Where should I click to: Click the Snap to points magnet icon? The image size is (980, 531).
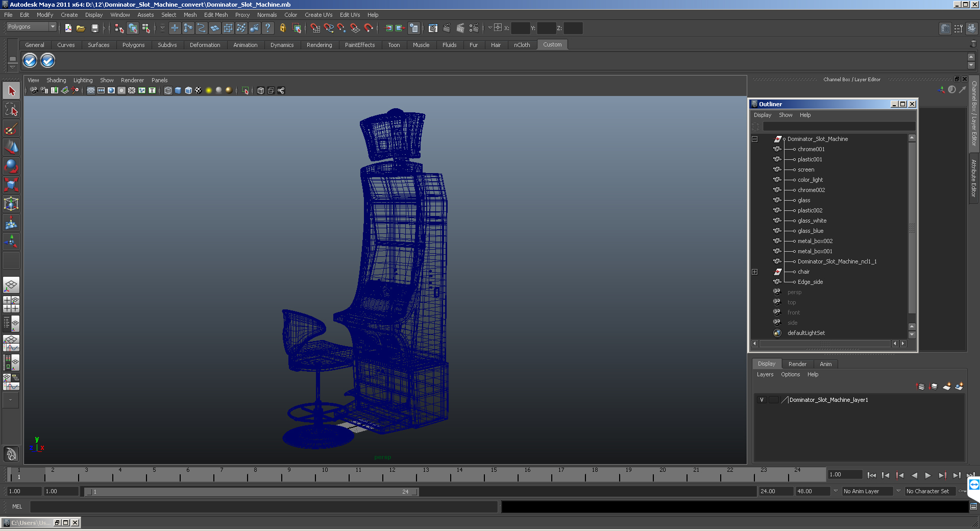coord(341,28)
